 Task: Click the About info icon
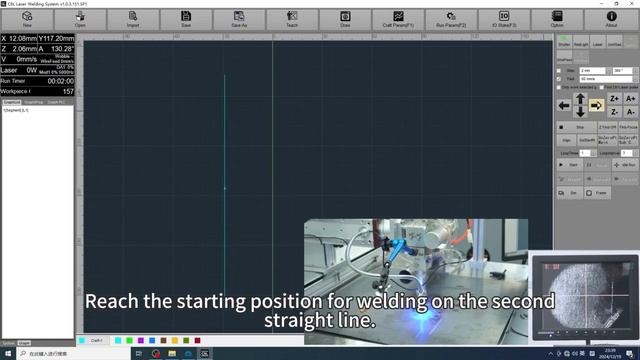[611, 19]
